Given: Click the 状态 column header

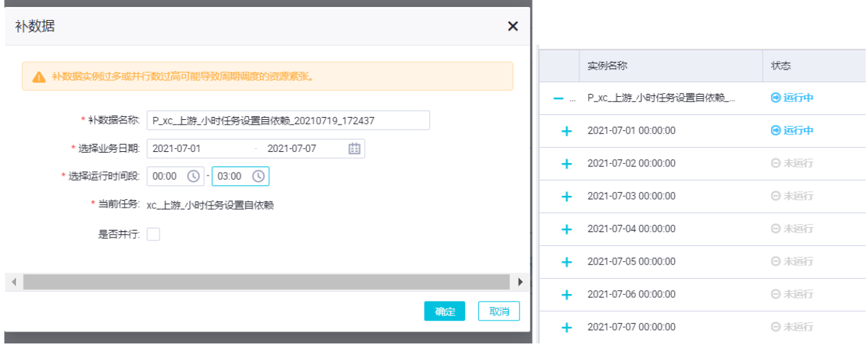Looking at the screenshot, I should click(x=780, y=65).
